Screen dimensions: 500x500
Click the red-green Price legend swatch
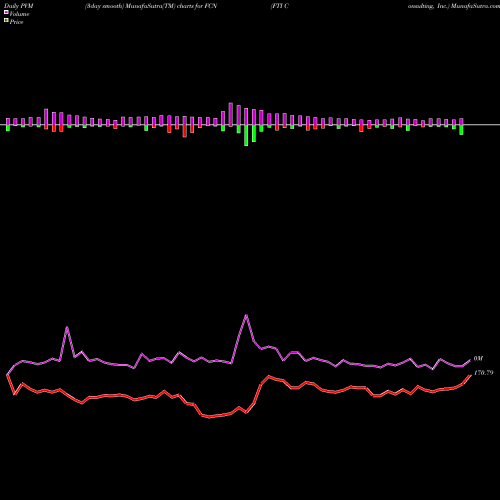(x=6, y=21)
